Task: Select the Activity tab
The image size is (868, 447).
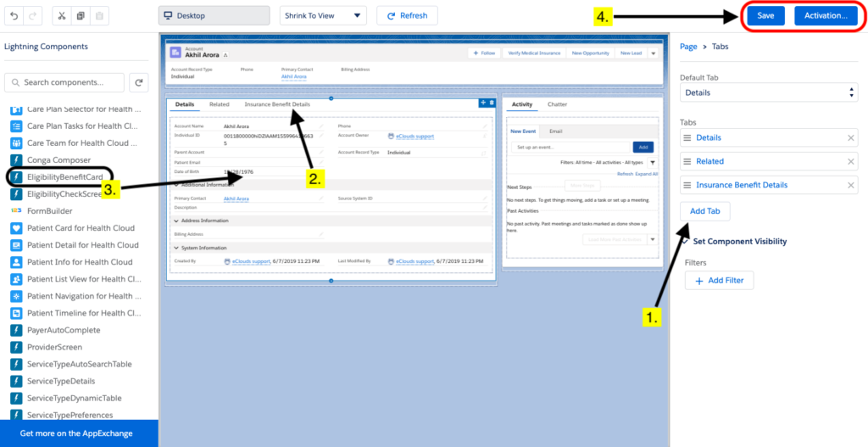Action: [522, 104]
